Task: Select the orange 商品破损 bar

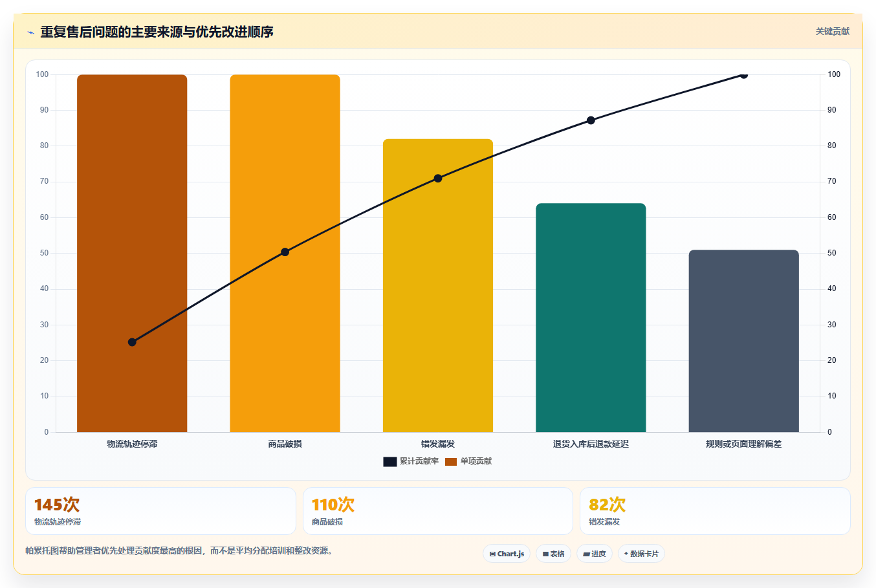Action: (285, 253)
